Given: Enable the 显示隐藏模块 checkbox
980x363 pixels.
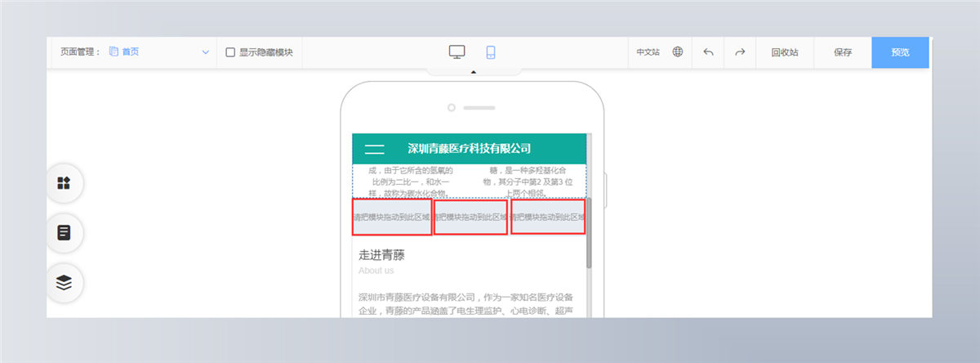Looking at the screenshot, I should click(230, 52).
